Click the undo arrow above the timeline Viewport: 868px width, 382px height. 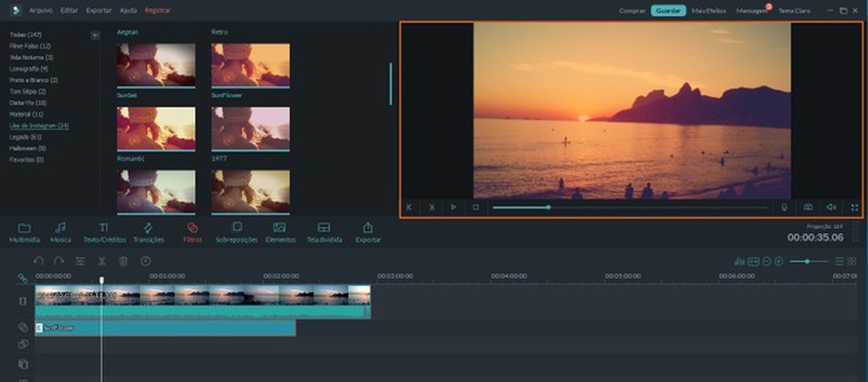pyautogui.click(x=39, y=261)
